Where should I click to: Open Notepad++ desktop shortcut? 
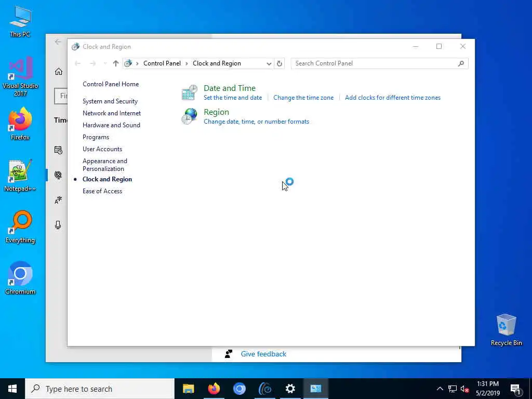click(20, 176)
